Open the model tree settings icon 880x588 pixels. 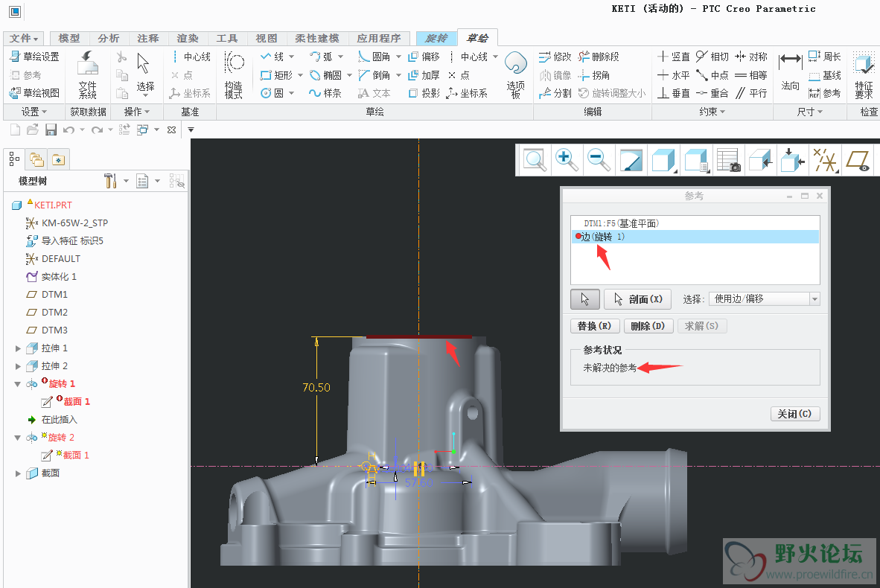pyautogui.click(x=111, y=181)
